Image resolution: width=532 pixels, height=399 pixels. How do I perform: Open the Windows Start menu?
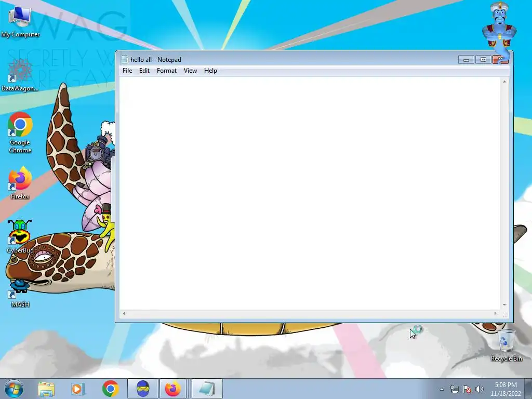14,389
